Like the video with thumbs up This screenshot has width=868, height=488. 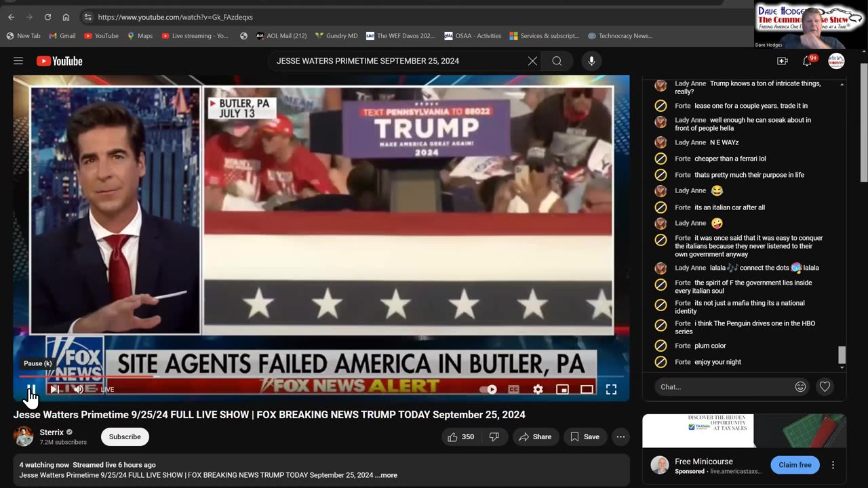point(460,437)
